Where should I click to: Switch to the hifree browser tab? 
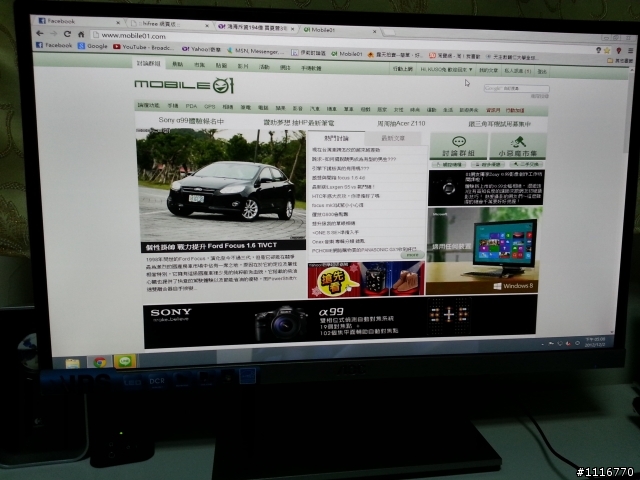168,24
